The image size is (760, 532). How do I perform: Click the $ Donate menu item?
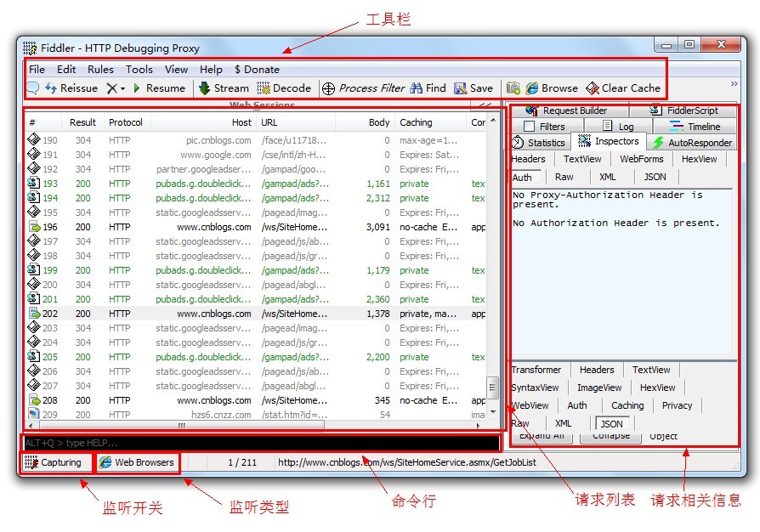[x=257, y=70]
